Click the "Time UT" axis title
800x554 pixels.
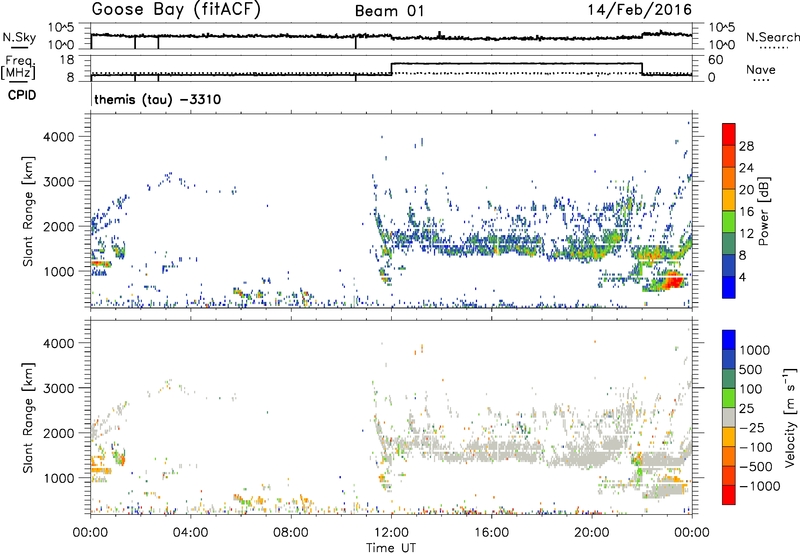coord(391,548)
